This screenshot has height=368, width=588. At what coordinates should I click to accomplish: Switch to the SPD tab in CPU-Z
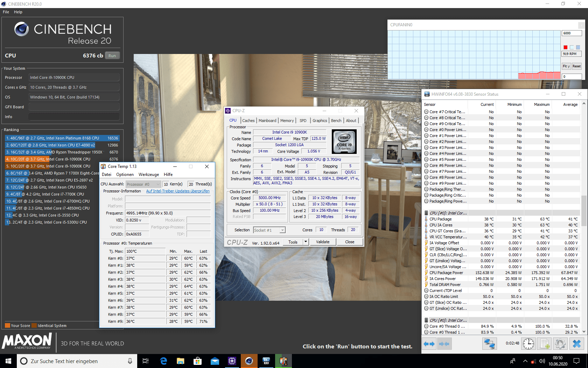(303, 121)
